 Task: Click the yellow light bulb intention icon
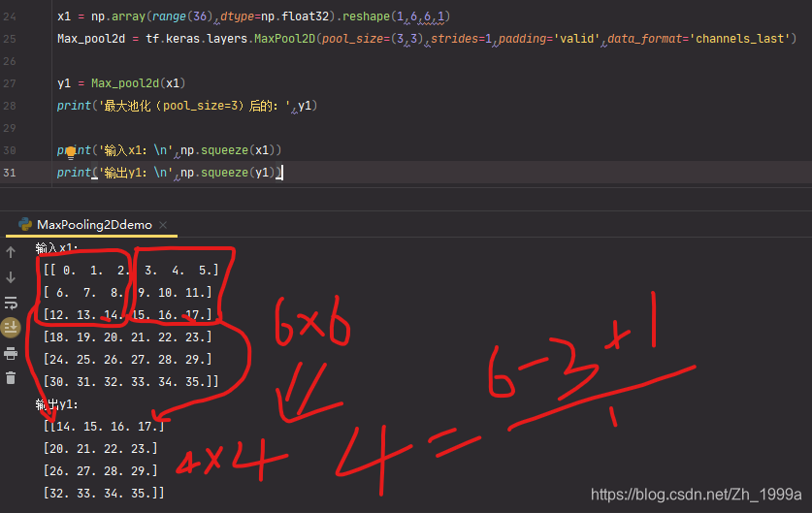coord(71,152)
